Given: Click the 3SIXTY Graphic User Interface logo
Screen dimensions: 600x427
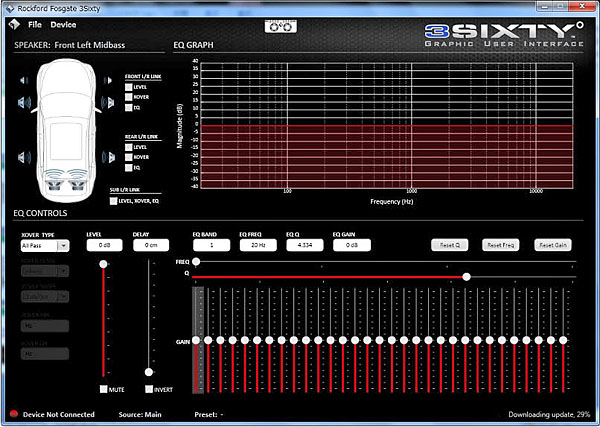Looking at the screenshot, I should [x=504, y=35].
